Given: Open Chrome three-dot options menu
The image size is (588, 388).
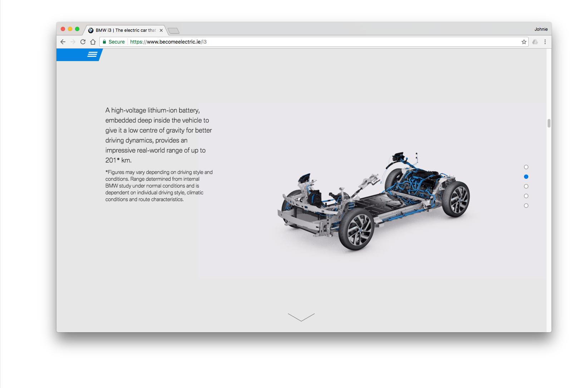Looking at the screenshot, I should point(545,42).
